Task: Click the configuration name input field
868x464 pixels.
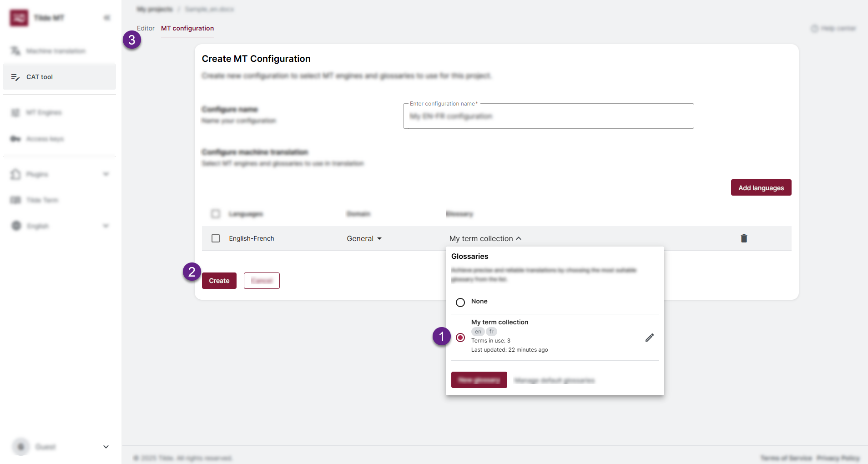Action: 548,116
